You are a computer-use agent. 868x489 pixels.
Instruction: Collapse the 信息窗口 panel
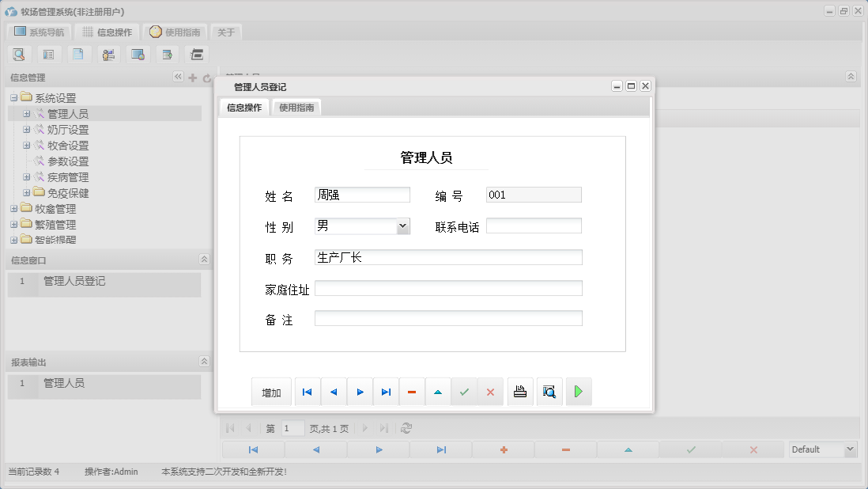[204, 259]
